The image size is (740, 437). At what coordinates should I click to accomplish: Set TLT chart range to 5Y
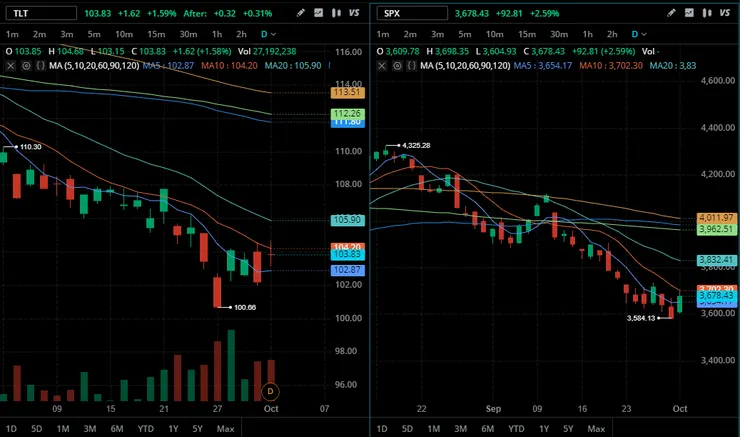tap(197, 429)
